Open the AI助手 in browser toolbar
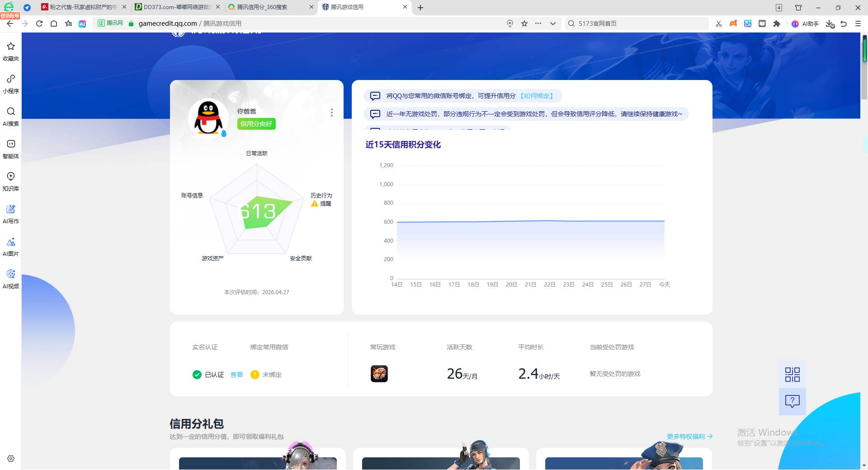 [x=805, y=23]
